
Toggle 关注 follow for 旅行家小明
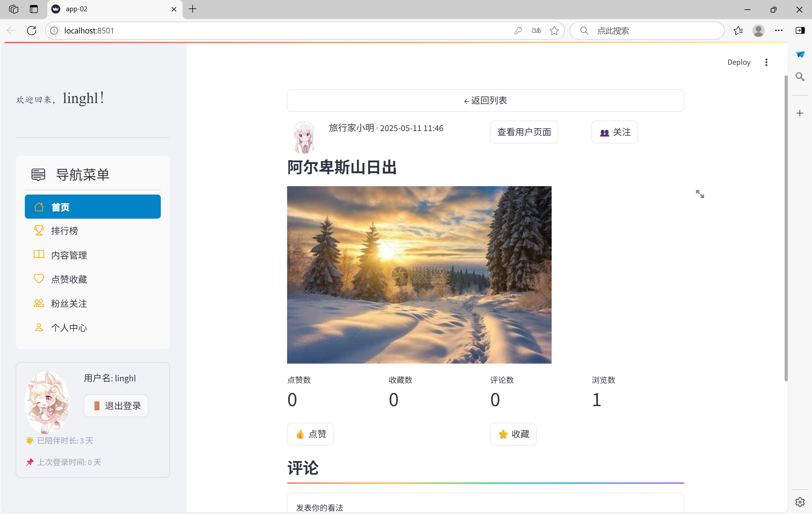pos(614,132)
